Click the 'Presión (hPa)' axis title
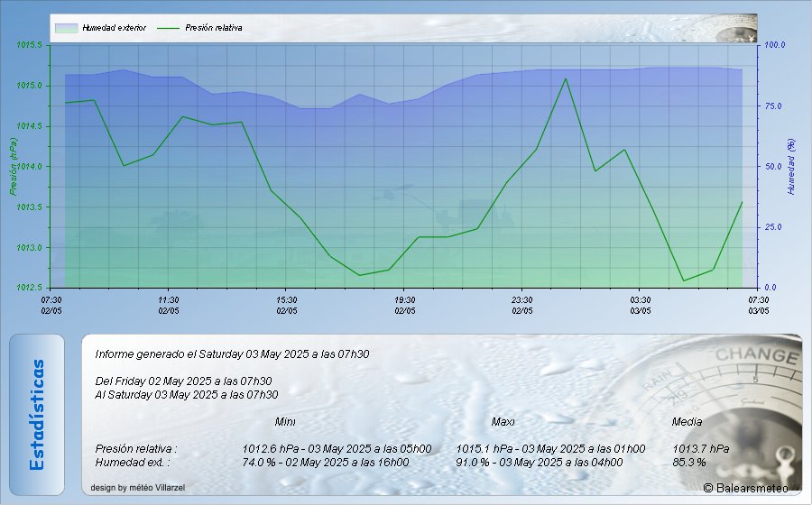Viewport: 812px width, 505px height. (x=13, y=167)
